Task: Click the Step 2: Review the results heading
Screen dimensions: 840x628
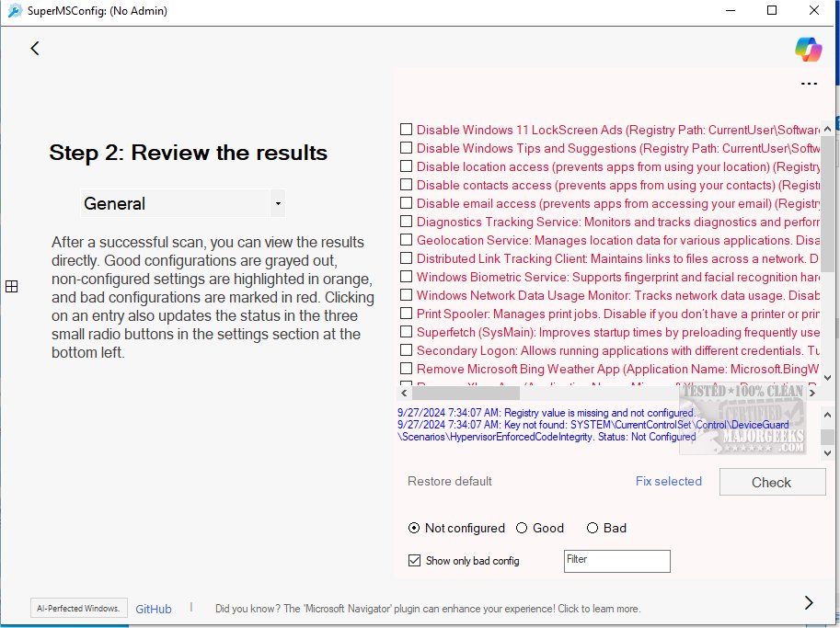Action: click(188, 153)
